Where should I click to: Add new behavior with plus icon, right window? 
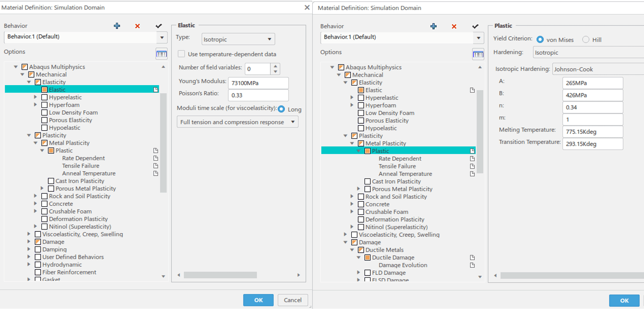pyautogui.click(x=433, y=26)
